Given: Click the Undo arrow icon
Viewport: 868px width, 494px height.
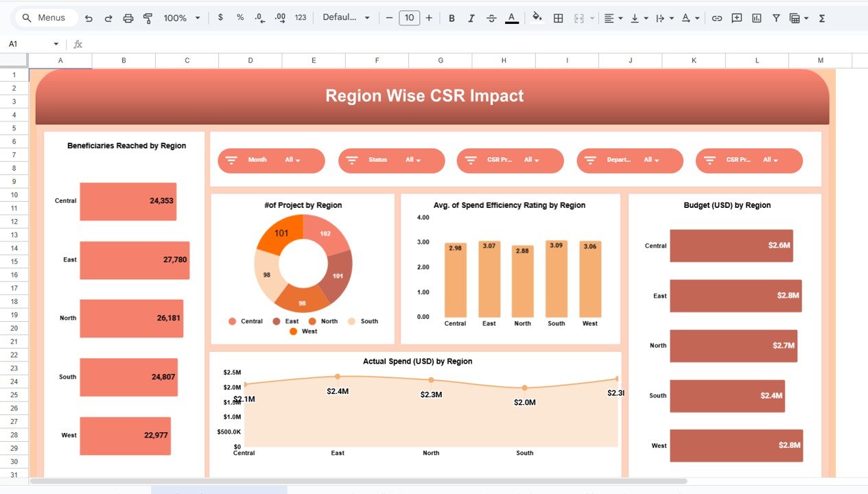Looking at the screenshot, I should pyautogui.click(x=89, y=18).
